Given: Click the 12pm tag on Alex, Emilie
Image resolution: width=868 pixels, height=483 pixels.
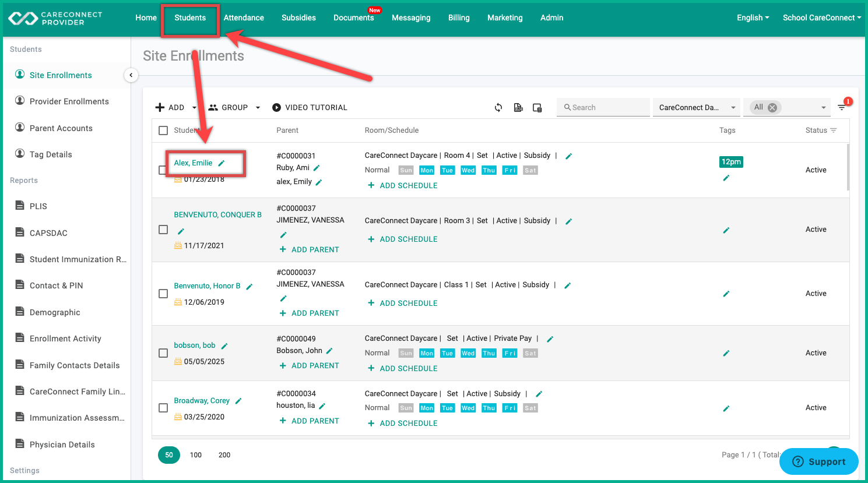Looking at the screenshot, I should [731, 162].
